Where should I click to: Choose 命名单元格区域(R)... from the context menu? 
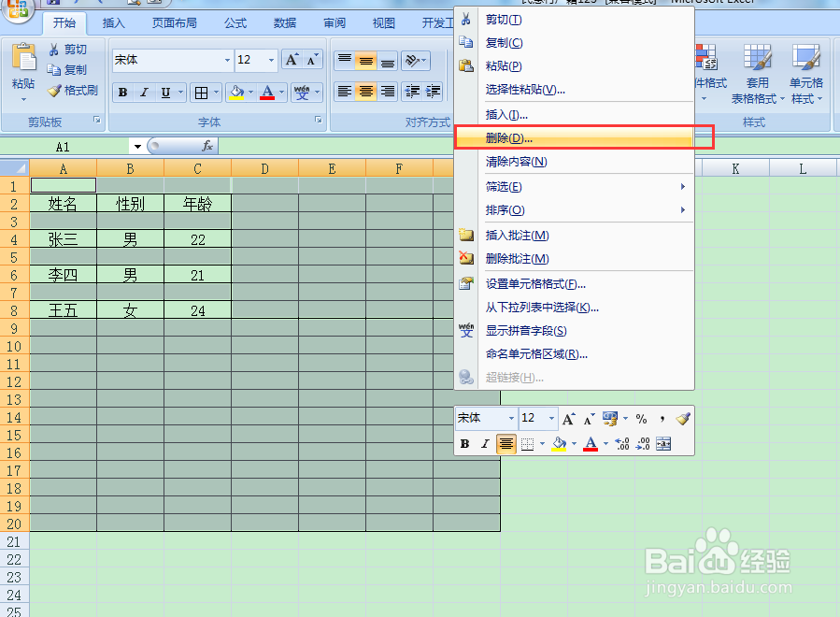pos(575,354)
